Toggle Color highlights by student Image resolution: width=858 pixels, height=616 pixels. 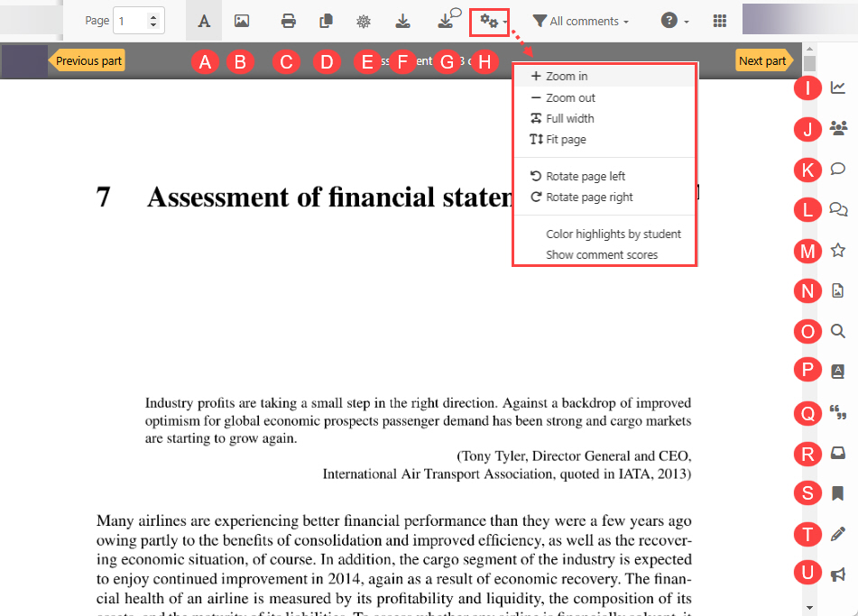pyautogui.click(x=604, y=234)
